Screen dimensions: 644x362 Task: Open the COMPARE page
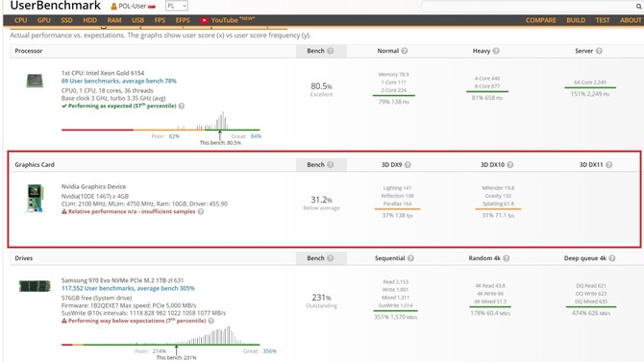click(x=540, y=20)
